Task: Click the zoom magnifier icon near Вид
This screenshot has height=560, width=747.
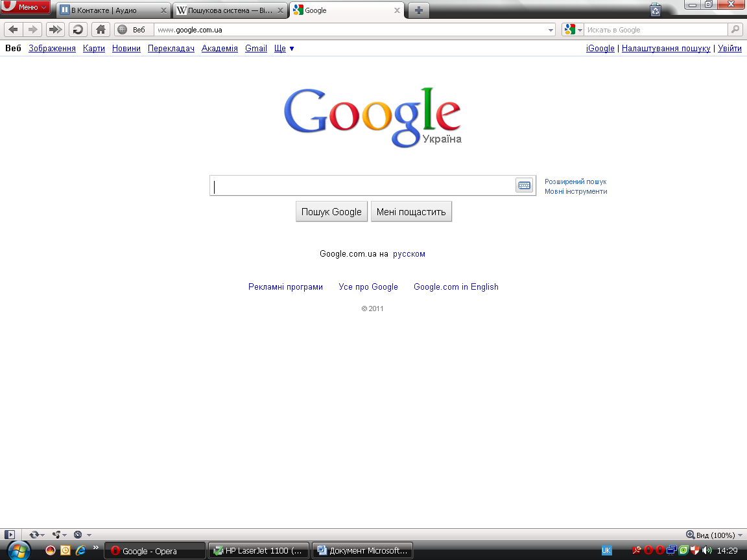Action: [690, 535]
